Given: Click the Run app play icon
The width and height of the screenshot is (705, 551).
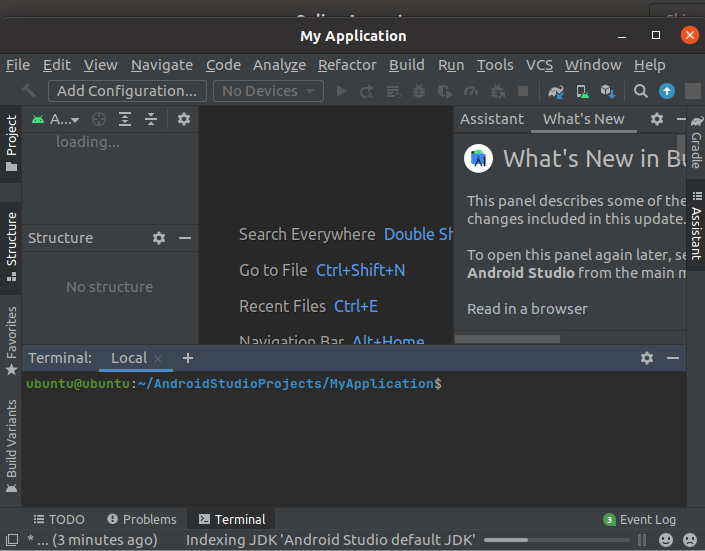Looking at the screenshot, I should point(341,91).
